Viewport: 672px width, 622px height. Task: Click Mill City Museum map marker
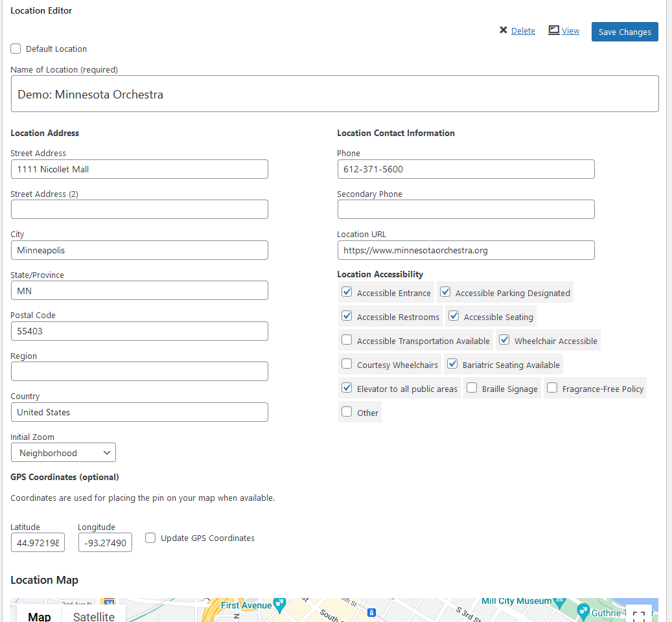coord(559,603)
